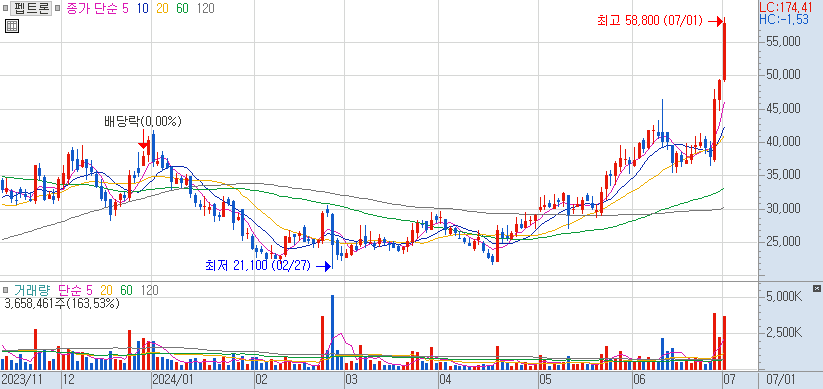Click the 03 month date axis label

(x=352, y=379)
